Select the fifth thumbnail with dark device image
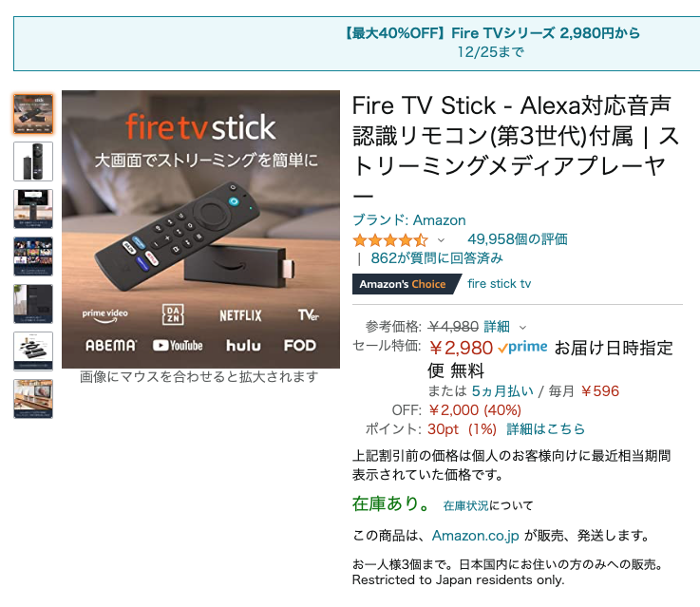Image resolution: width=700 pixels, height=607 pixels. tap(33, 304)
